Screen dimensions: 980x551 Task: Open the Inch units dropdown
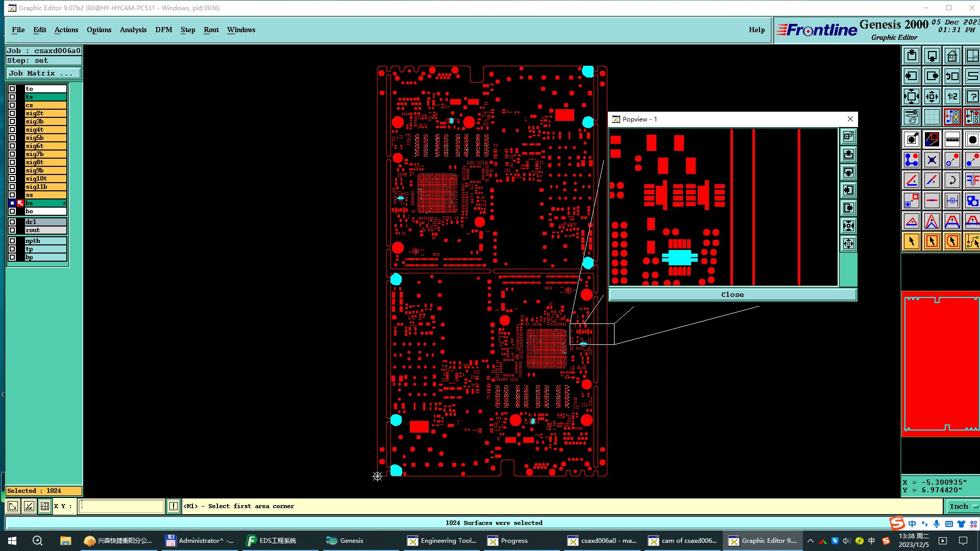pyautogui.click(x=963, y=506)
